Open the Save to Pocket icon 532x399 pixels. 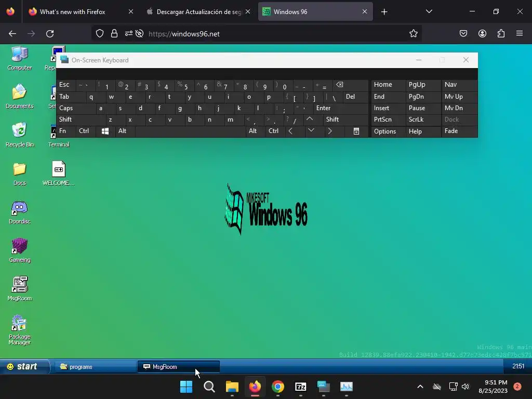[463, 34]
